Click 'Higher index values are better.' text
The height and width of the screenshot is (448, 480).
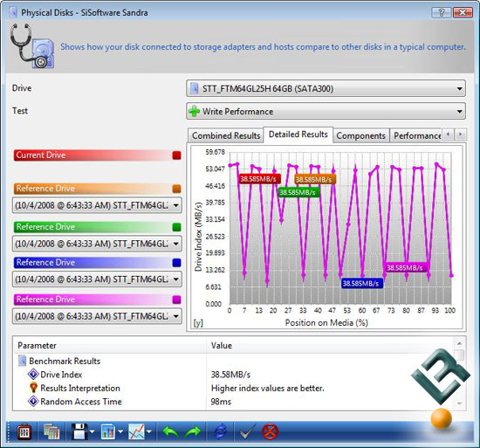[x=267, y=388]
